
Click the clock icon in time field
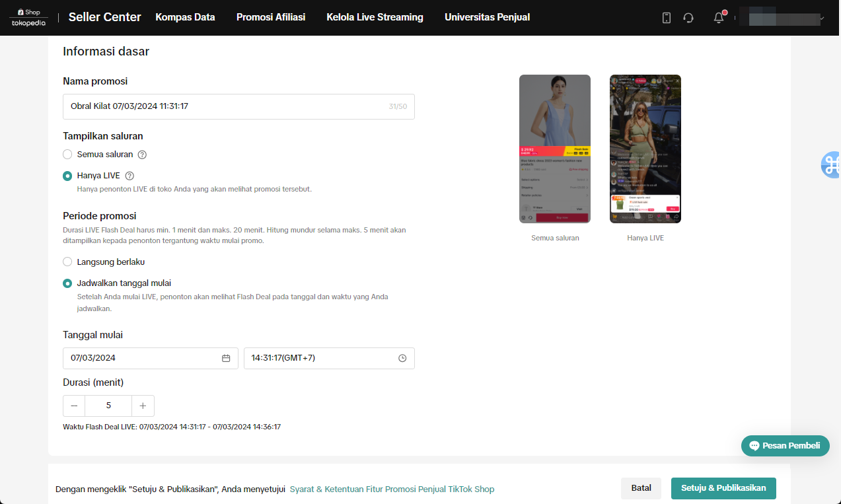[x=402, y=358]
